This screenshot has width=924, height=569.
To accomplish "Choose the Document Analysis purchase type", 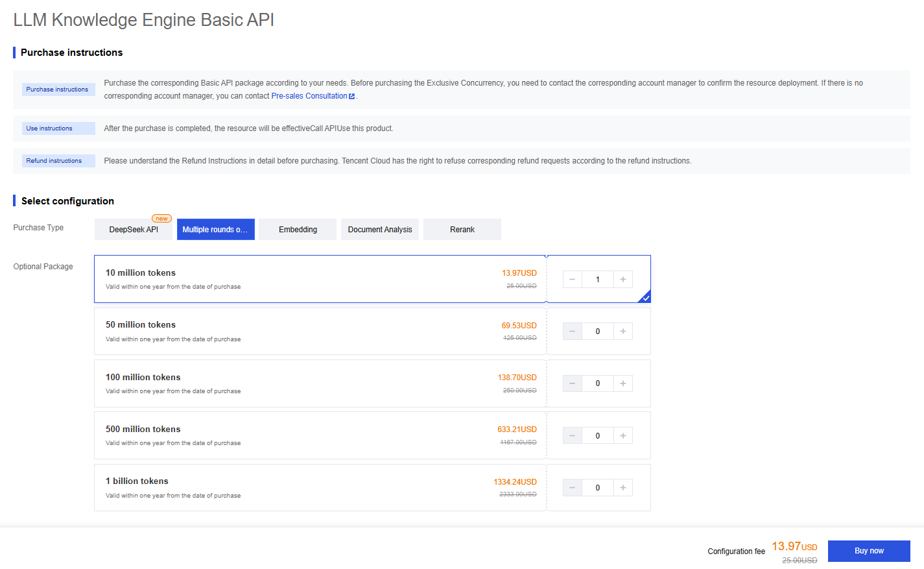I will [380, 230].
